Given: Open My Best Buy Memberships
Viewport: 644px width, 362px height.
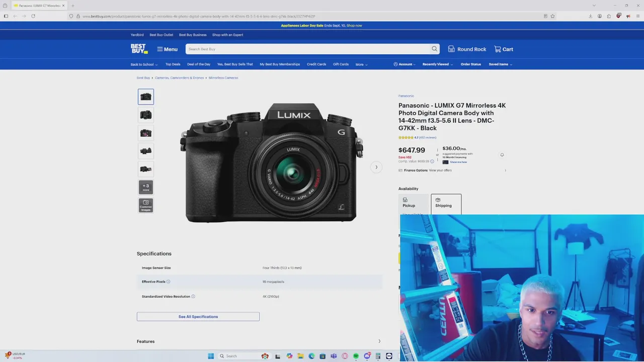Looking at the screenshot, I should click(x=280, y=64).
